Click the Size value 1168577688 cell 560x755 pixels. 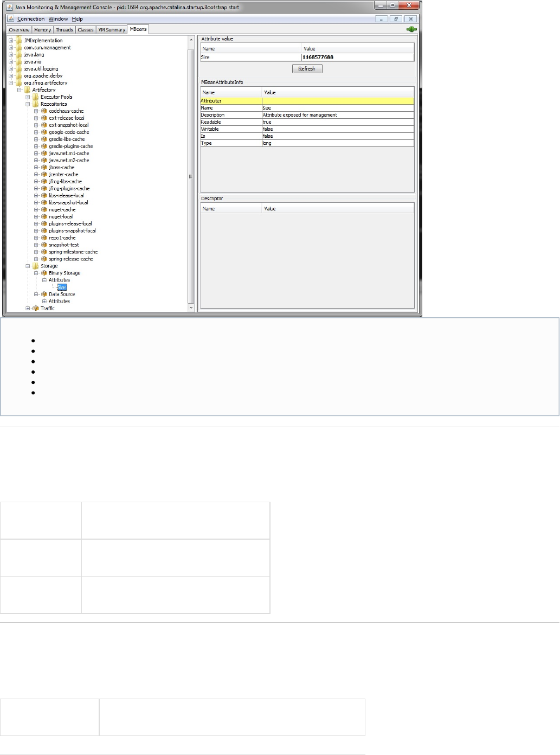click(x=358, y=57)
